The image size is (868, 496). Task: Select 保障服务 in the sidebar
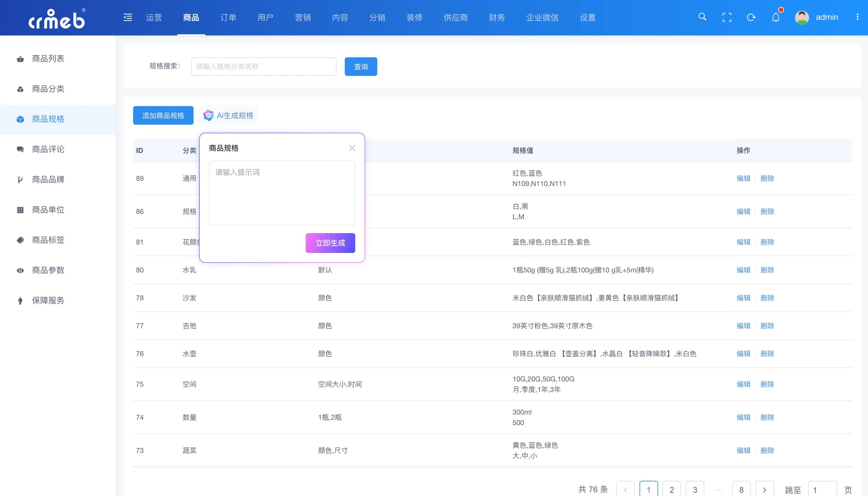(x=58, y=300)
